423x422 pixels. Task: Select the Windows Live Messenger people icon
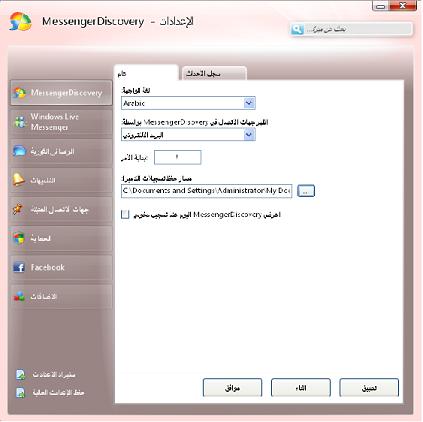[19, 122]
